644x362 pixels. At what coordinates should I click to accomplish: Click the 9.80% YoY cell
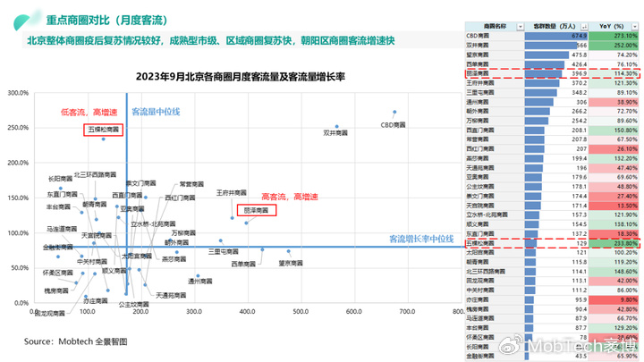pos(614,299)
